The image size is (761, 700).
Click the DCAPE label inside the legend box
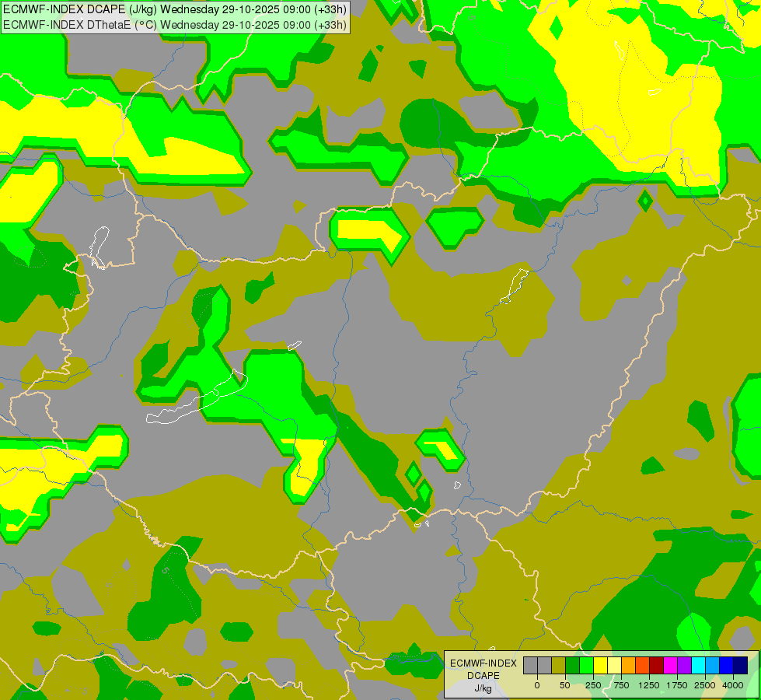483,676
